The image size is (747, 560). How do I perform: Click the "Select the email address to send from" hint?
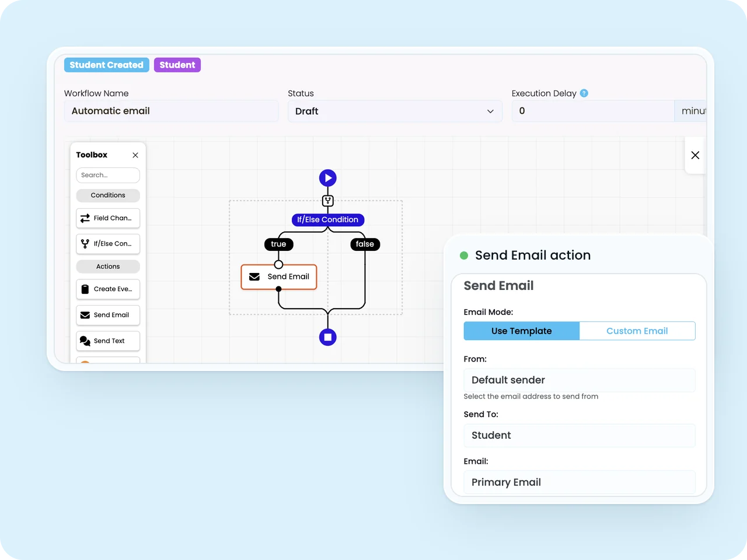pos(531,397)
